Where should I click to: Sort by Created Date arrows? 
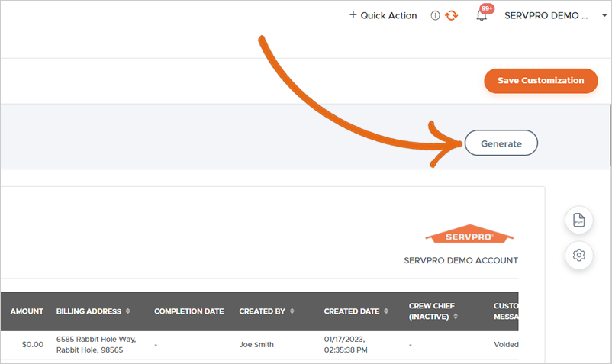pyautogui.click(x=386, y=311)
